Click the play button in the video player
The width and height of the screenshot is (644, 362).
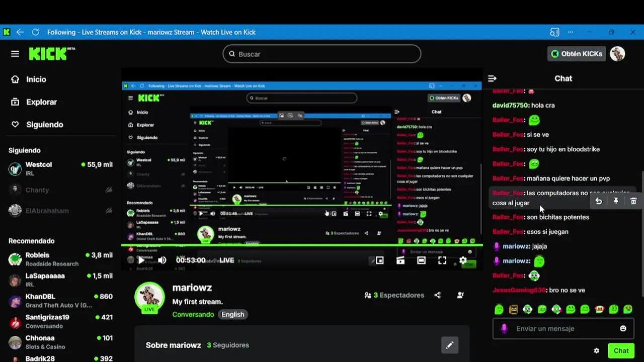click(x=141, y=260)
